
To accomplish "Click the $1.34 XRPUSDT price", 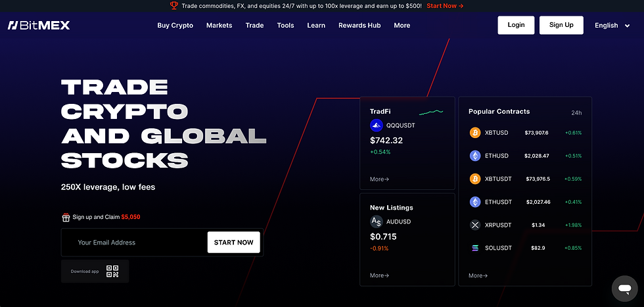I will click(x=538, y=225).
